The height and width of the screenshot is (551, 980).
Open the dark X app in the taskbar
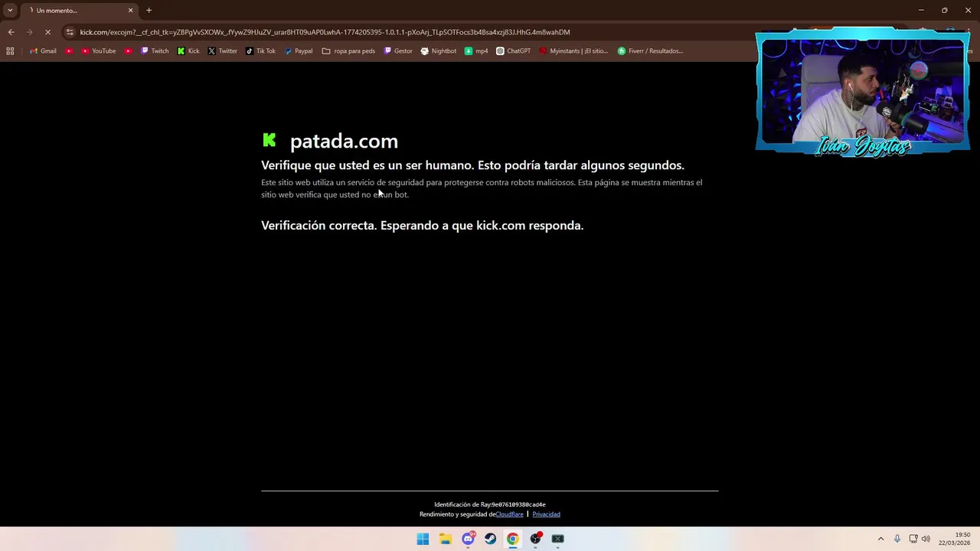(x=557, y=539)
